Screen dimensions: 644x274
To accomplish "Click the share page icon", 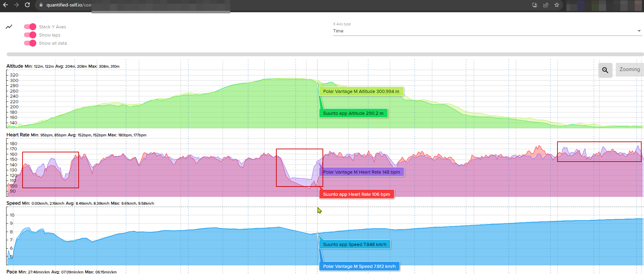I will point(546,5).
